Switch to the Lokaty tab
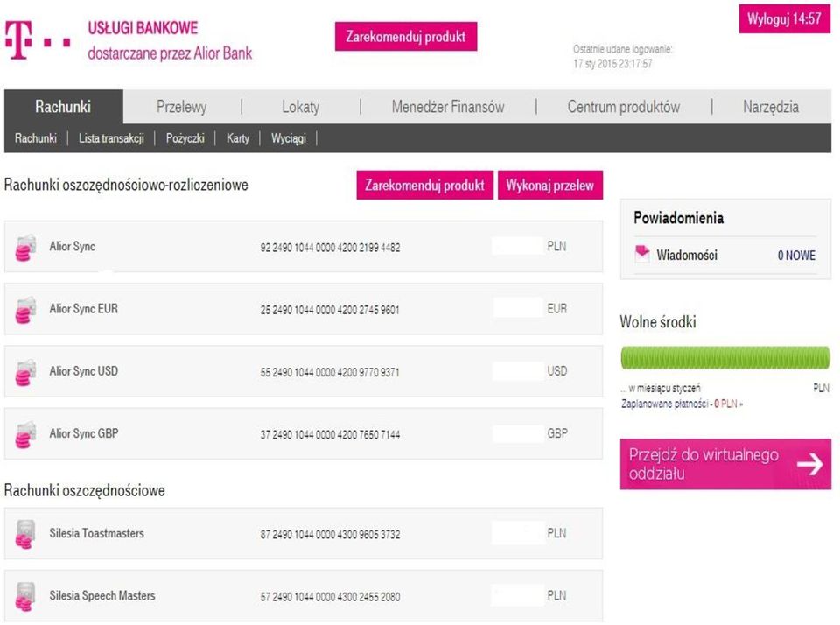840x625 pixels. (x=300, y=107)
